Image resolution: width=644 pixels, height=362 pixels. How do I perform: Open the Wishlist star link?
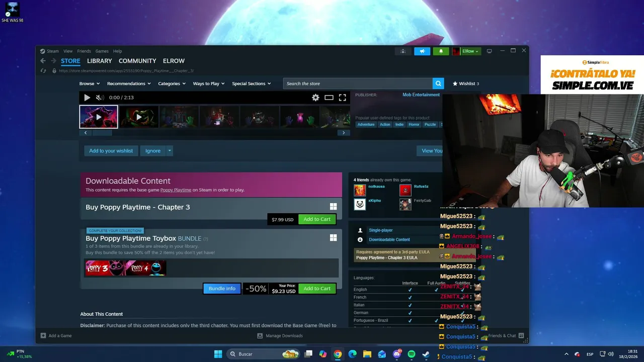pos(466,83)
